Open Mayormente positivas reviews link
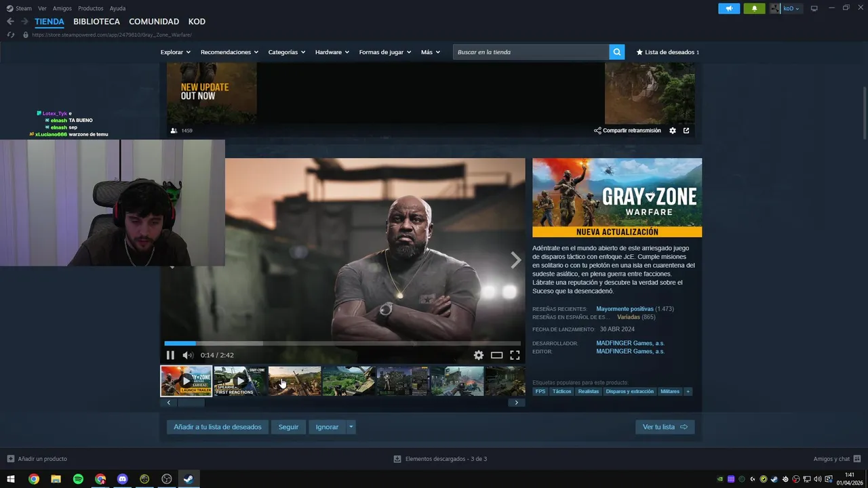 625,309
